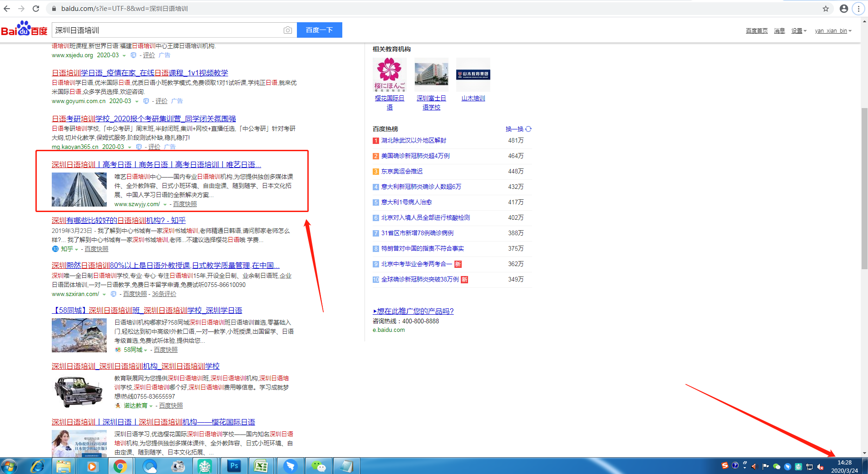Open the Chrome profile avatar icon
This screenshot has height=474, width=868.
pos(844,9)
